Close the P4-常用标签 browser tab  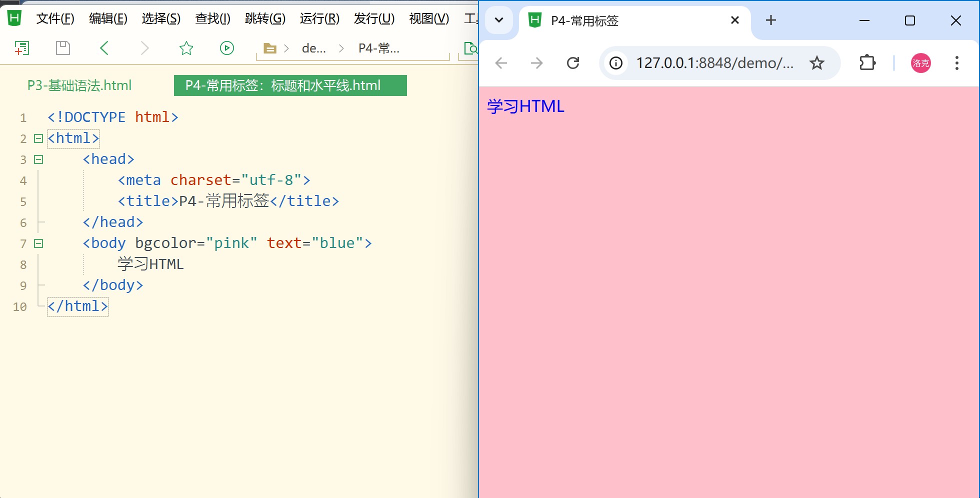click(x=735, y=20)
